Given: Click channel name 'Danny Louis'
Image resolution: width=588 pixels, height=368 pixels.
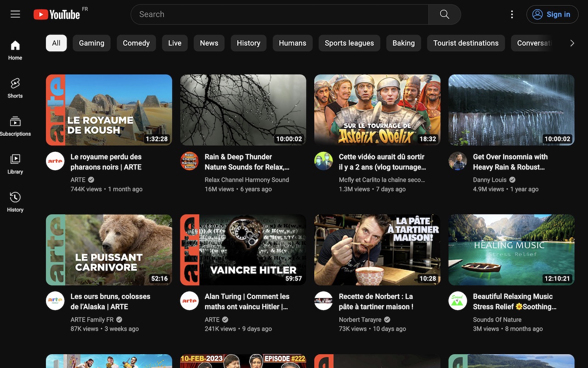Looking at the screenshot, I should (490, 180).
